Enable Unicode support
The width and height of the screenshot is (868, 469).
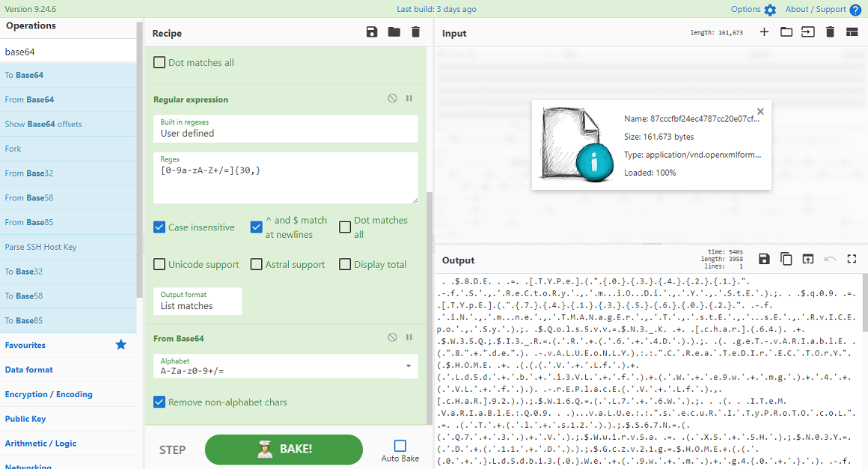point(159,264)
